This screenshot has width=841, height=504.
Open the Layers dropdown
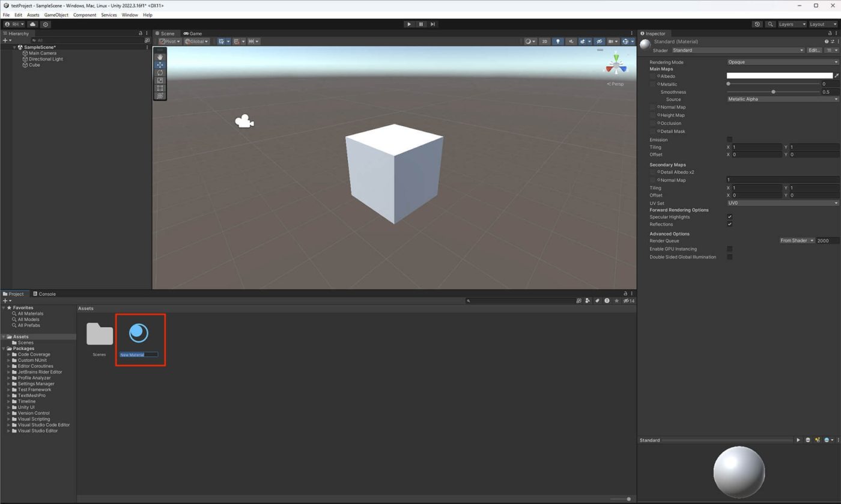tap(792, 24)
